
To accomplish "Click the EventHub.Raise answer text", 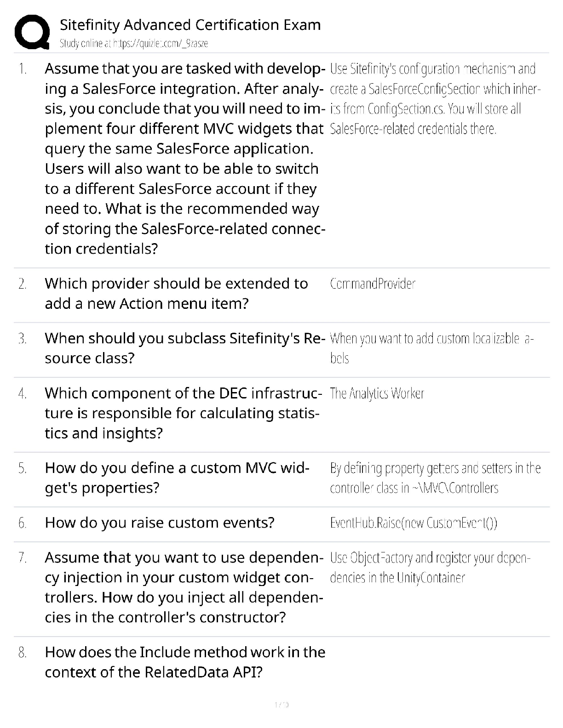I will [414, 523].
